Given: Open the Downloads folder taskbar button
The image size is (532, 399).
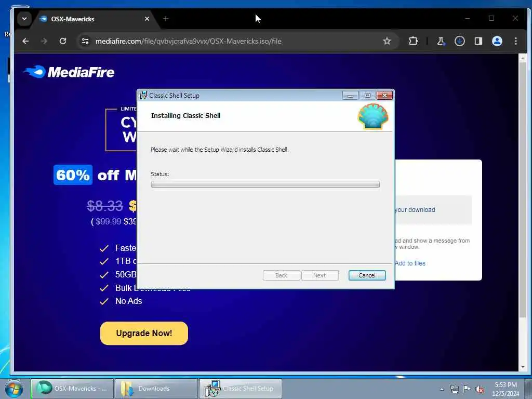Looking at the screenshot, I should (x=156, y=389).
